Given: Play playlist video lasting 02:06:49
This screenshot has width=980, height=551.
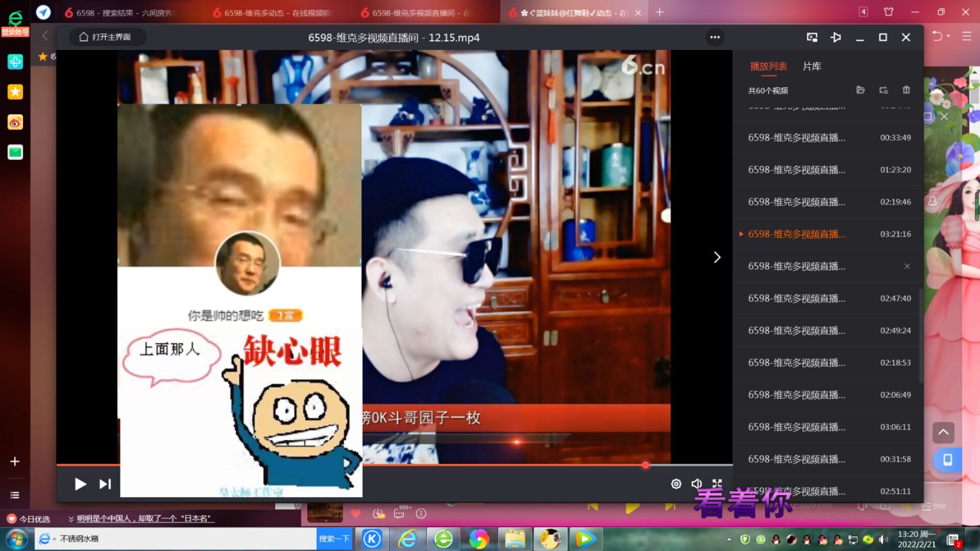Looking at the screenshot, I should tap(828, 395).
